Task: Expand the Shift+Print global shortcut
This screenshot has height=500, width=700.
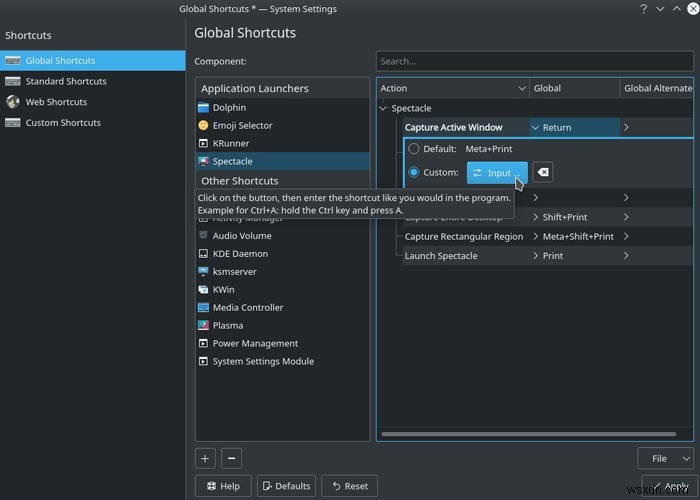Action: coord(535,217)
